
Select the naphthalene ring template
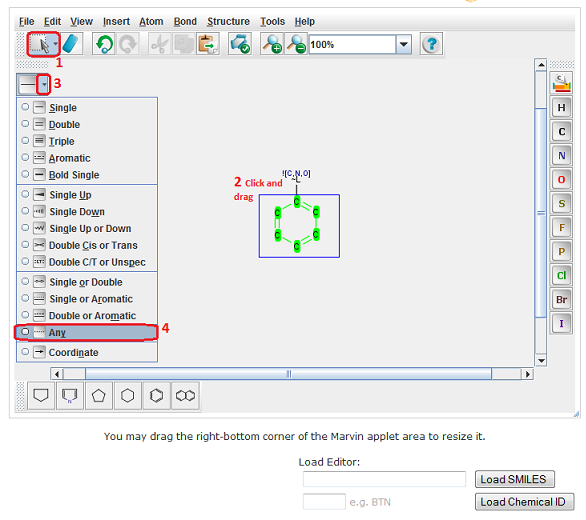[x=185, y=396]
